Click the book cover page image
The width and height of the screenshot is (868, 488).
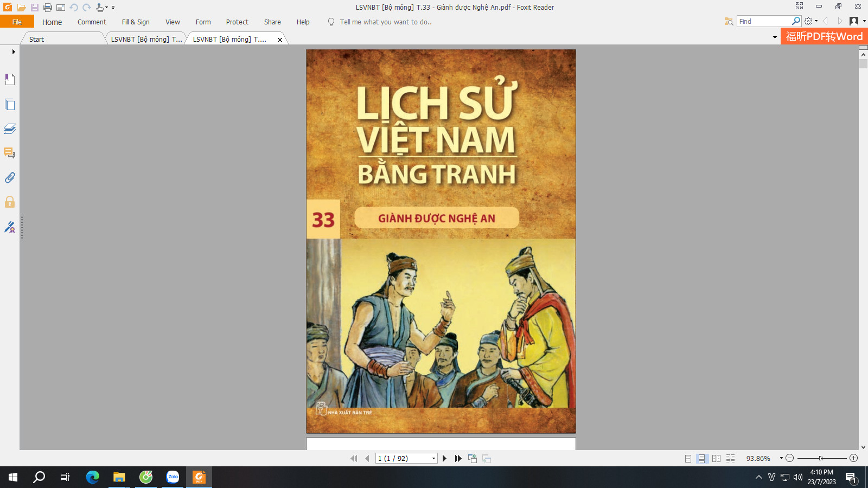tap(441, 241)
